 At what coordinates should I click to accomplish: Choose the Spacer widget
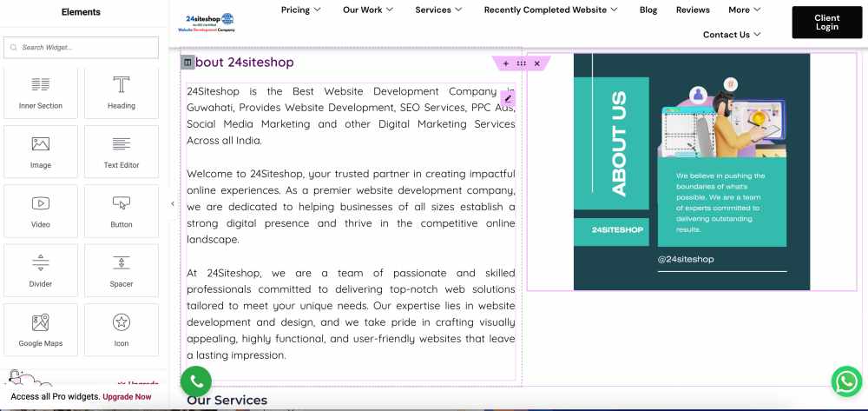(x=122, y=269)
